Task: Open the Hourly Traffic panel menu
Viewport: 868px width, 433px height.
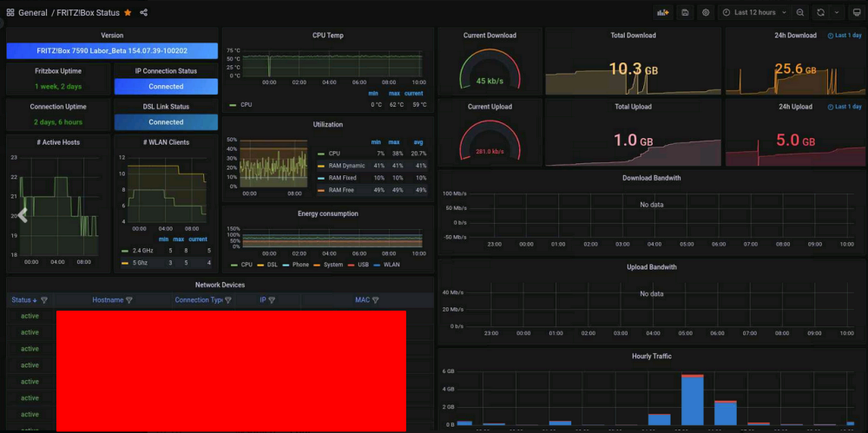Action: 652,356
